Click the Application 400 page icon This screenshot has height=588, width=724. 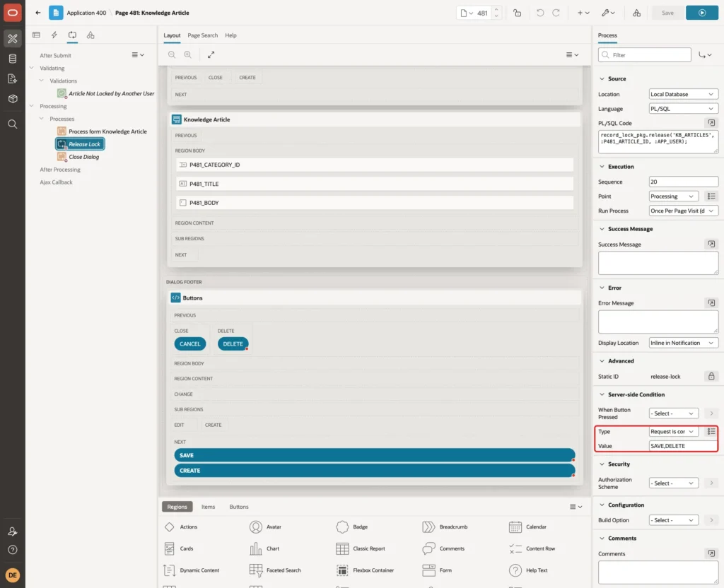[x=56, y=13]
